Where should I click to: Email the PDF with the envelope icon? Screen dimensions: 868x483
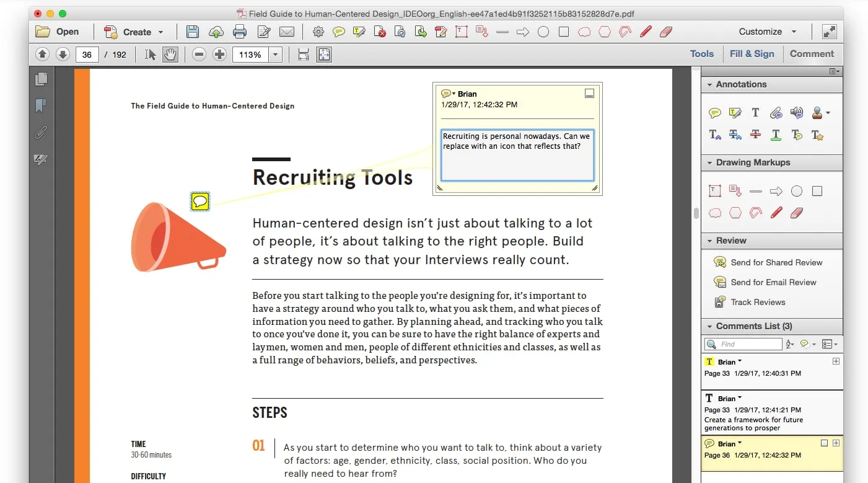coord(286,32)
